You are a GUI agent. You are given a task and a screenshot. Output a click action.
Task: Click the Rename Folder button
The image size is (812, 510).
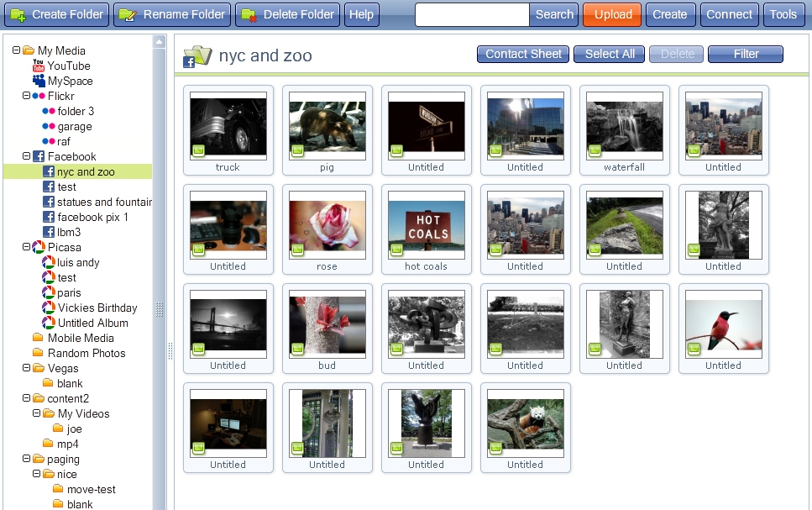172,14
